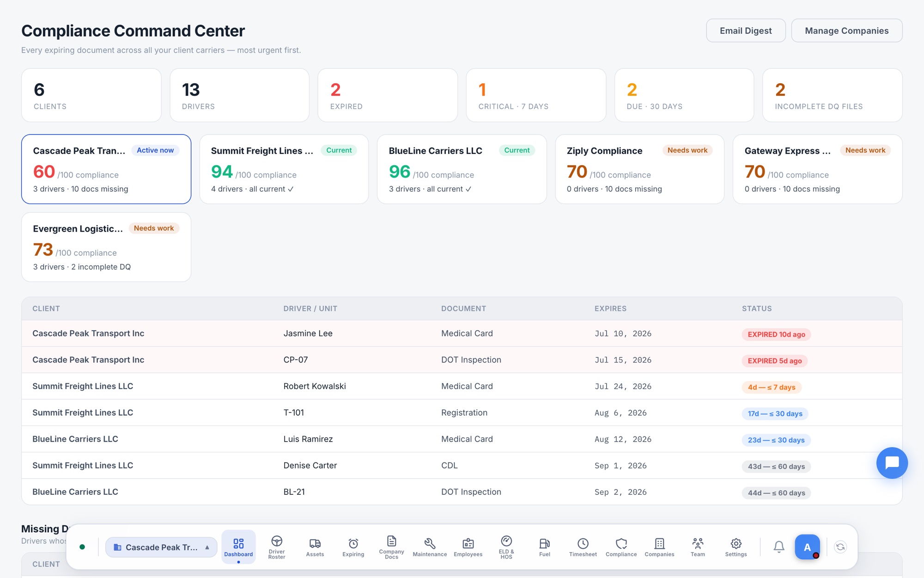Click the 44d ≤ 60 days badge
This screenshot has height=578, width=924.
click(x=776, y=492)
